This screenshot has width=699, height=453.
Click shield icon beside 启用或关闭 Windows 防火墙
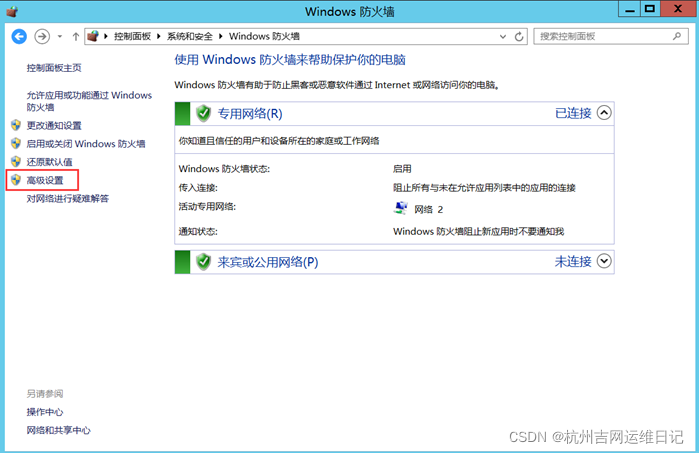[x=16, y=144]
